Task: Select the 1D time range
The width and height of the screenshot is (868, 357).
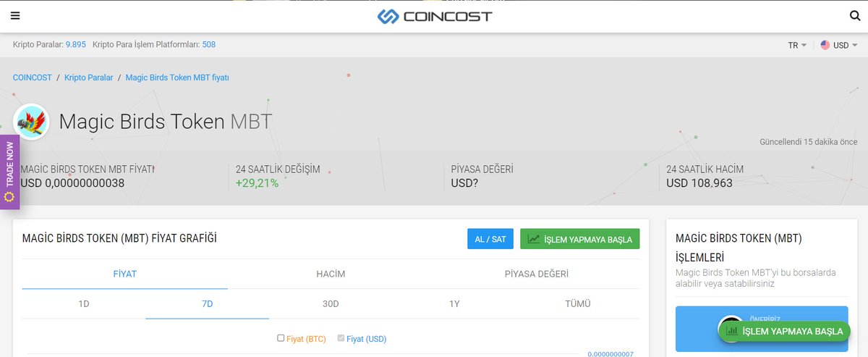Action: tap(84, 304)
